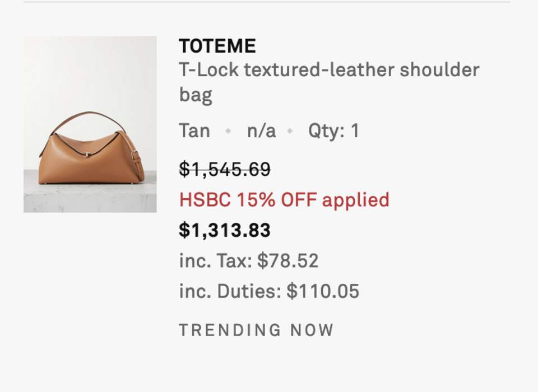The width and height of the screenshot is (538, 392).
Task: Click the HSBC 15% OFF applied notice
Action: pyautogui.click(x=285, y=199)
